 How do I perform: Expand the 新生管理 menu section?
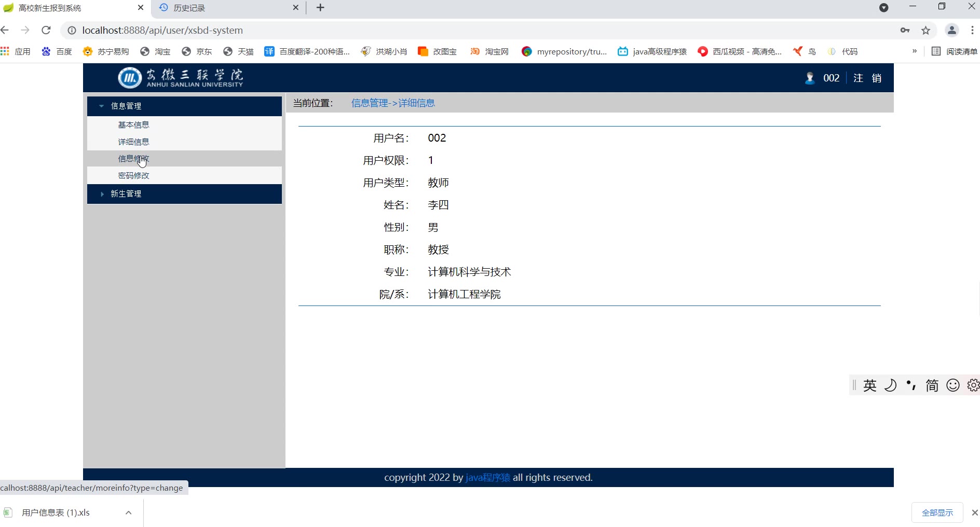(x=184, y=193)
